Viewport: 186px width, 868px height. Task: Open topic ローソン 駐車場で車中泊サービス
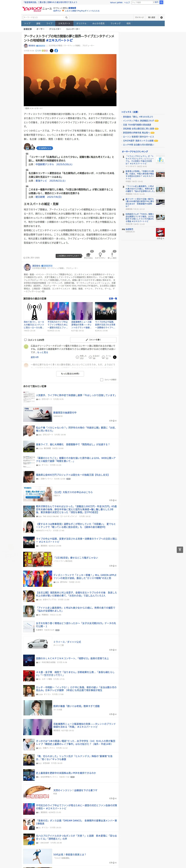click(x=138, y=137)
